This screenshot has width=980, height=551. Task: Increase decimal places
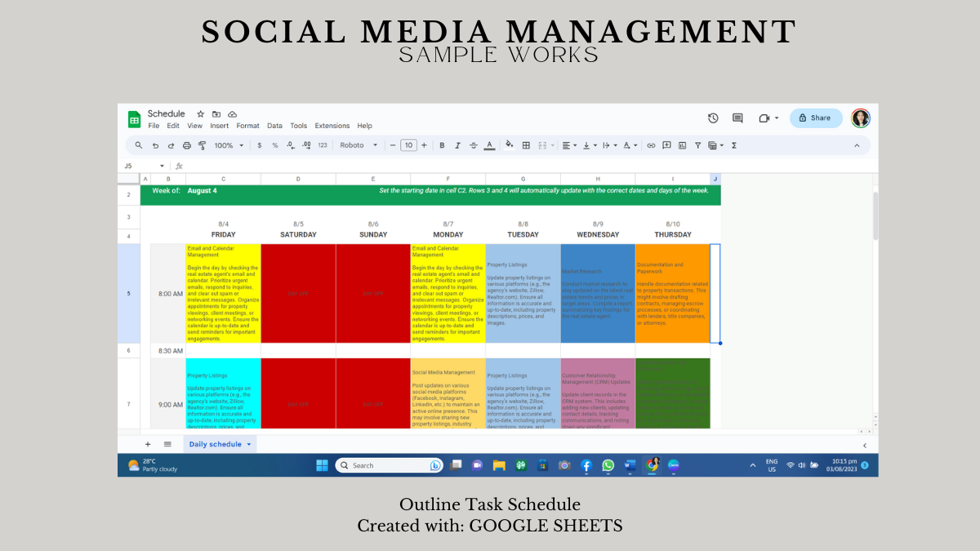point(306,145)
